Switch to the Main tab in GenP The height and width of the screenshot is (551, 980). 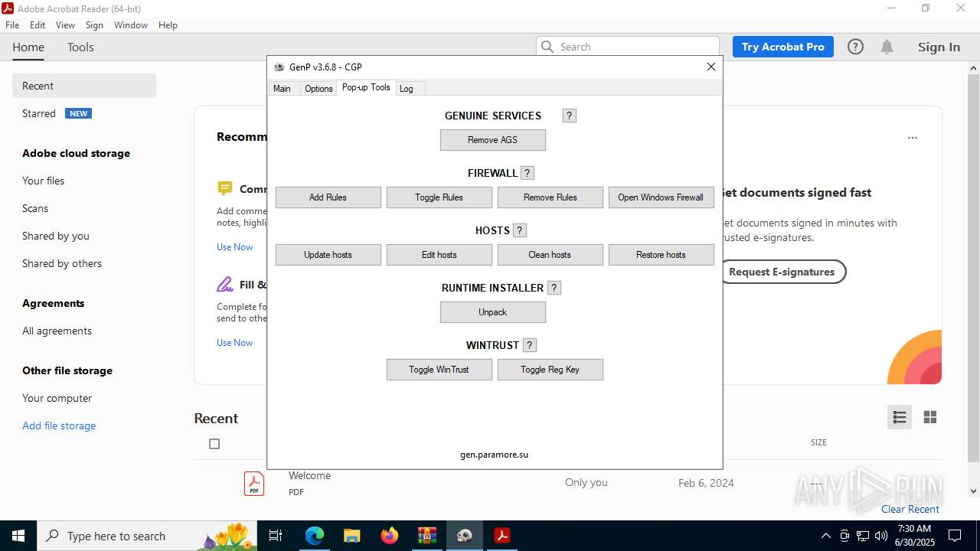[x=283, y=89]
